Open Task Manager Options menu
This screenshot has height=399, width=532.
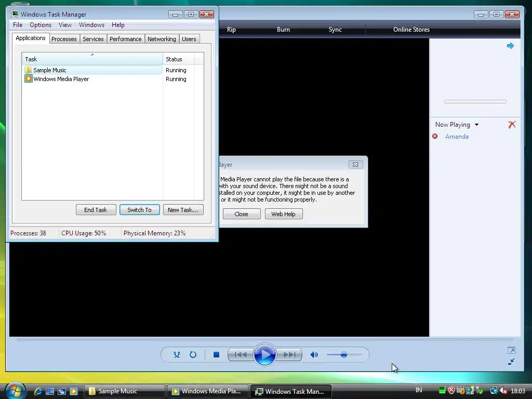pyautogui.click(x=41, y=25)
